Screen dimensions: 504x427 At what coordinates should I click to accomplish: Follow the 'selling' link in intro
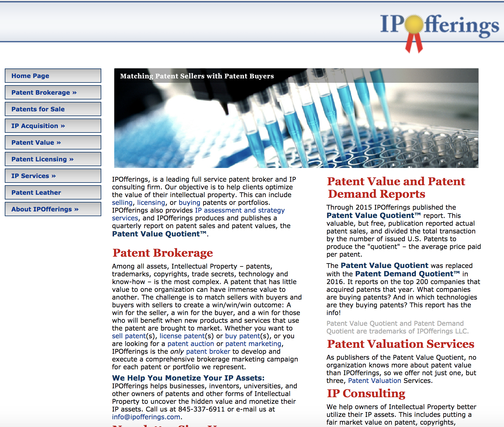click(122, 203)
